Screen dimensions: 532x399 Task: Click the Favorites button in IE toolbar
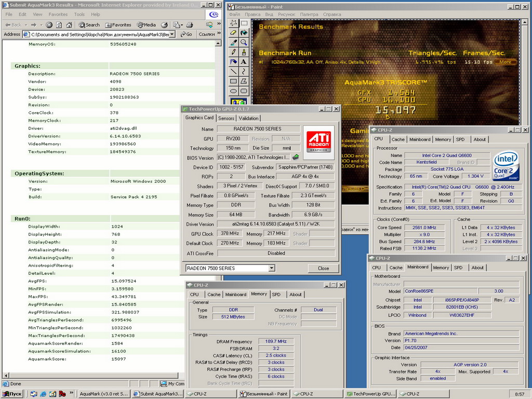tap(118, 25)
